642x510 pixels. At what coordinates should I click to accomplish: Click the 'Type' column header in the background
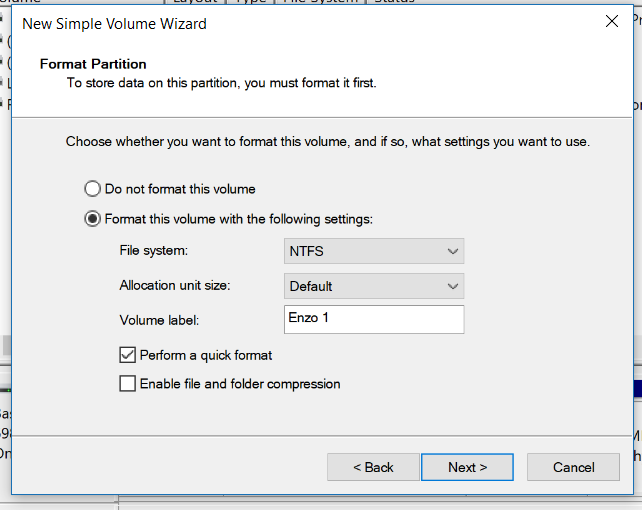point(250,2)
